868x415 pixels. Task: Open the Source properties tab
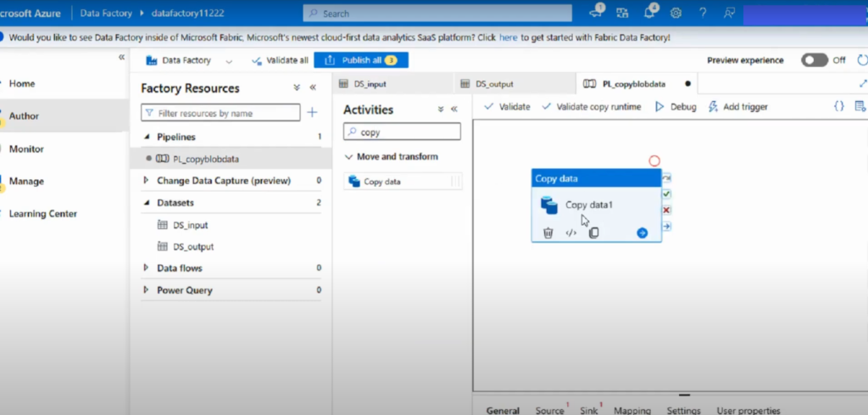tap(549, 411)
